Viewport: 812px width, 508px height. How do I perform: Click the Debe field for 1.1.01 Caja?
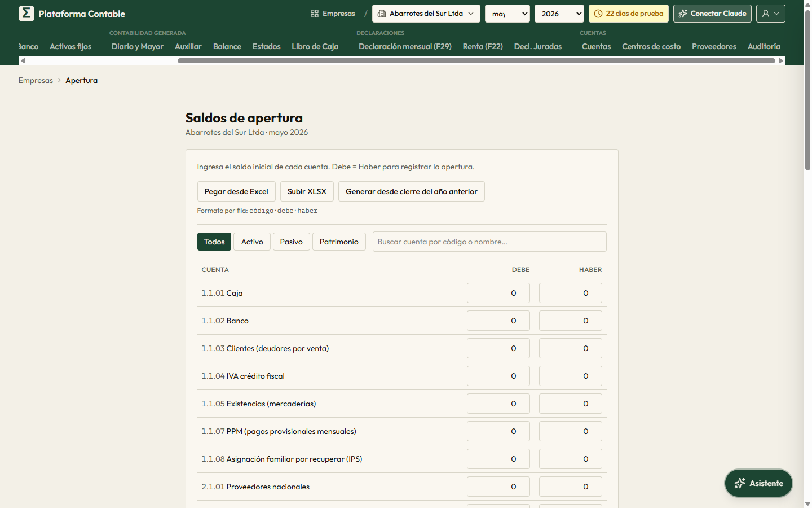pyautogui.click(x=498, y=293)
